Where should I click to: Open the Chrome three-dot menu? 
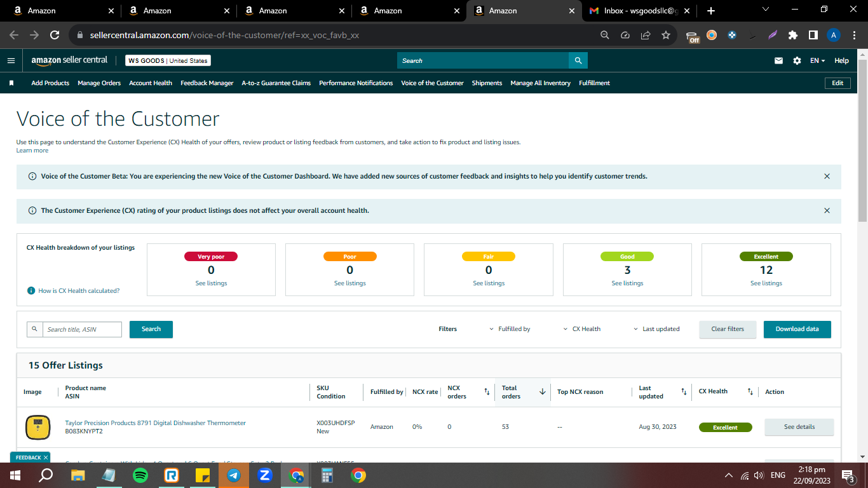coord(854,36)
